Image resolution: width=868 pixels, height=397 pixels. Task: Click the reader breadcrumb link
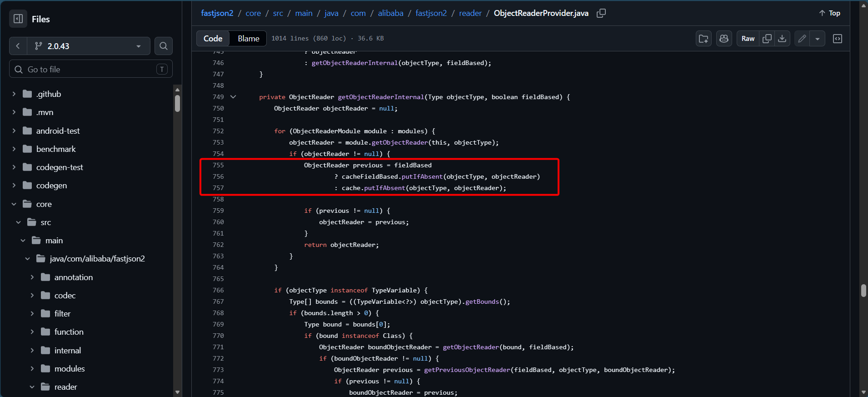click(470, 13)
